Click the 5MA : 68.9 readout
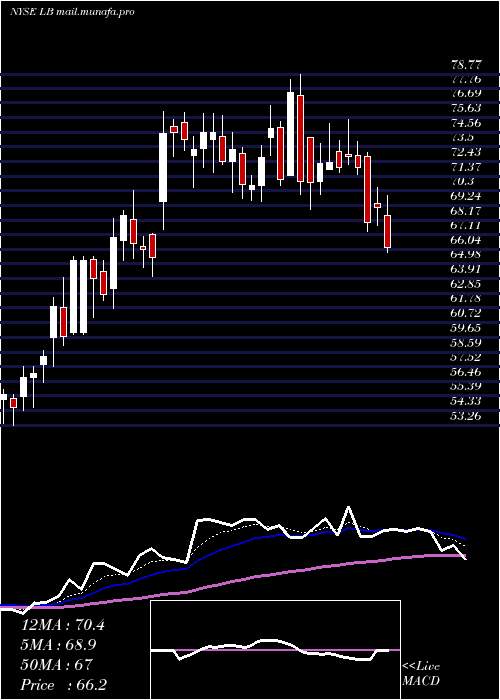The height and width of the screenshot is (700, 500). click(59, 644)
